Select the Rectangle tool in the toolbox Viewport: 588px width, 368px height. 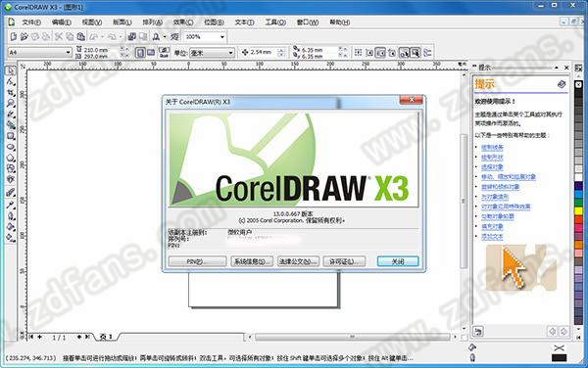coord(11,136)
